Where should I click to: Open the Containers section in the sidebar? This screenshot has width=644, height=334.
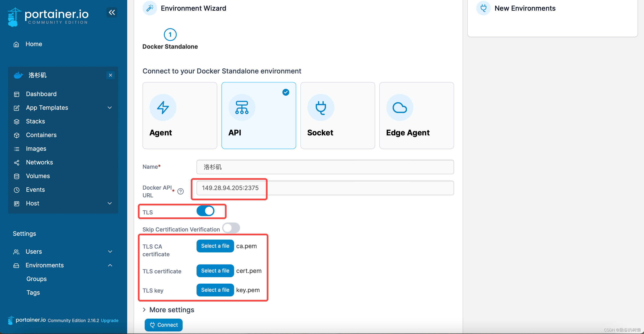tap(41, 135)
